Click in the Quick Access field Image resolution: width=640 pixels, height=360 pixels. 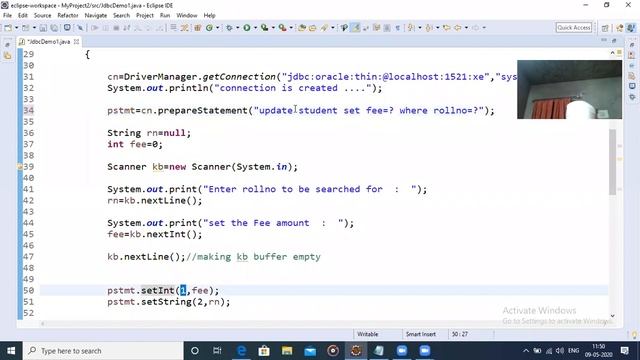(573, 28)
